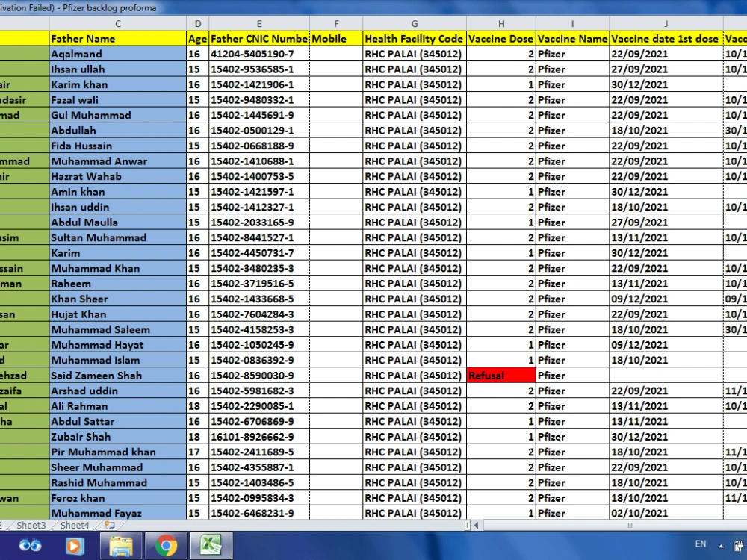Select the cell 'Abdullah'
This screenshot has width=747, height=560.
118,131
